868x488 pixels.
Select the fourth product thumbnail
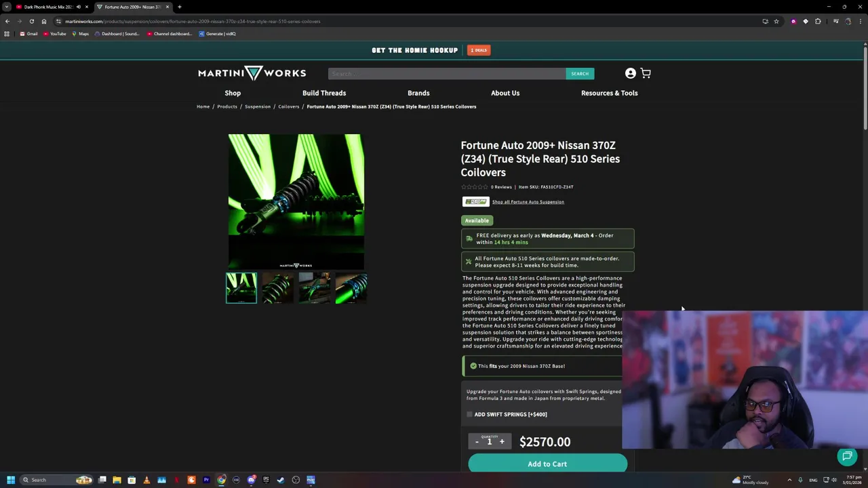[351, 287]
